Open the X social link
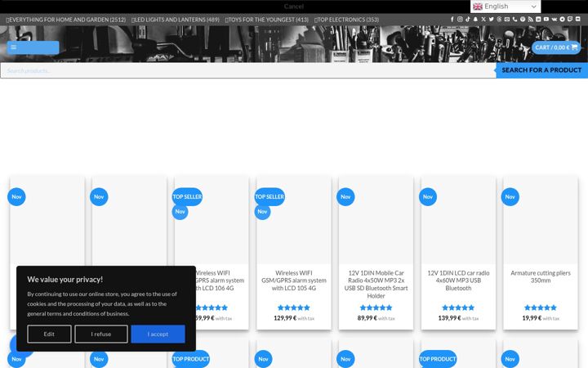This screenshot has height=368, width=588. (x=483, y=19)
